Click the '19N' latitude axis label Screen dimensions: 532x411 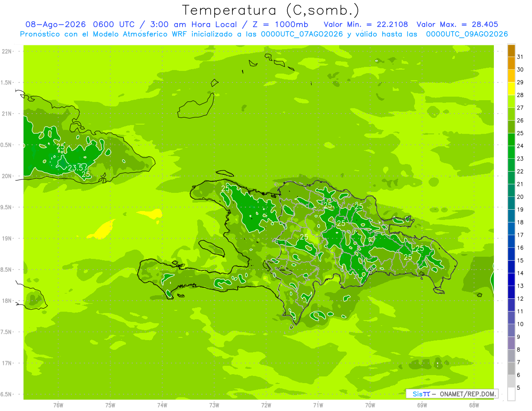coord(6,239)
